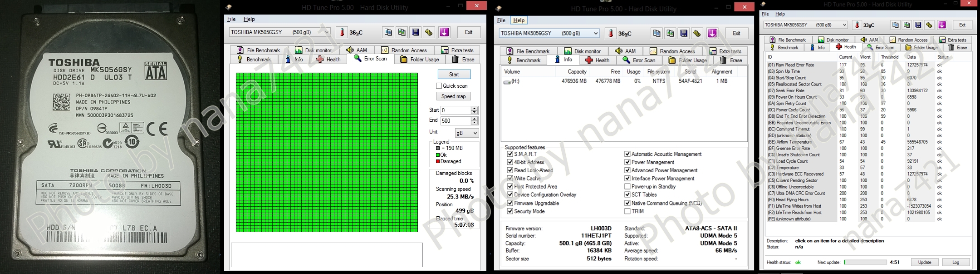
Task: Click Start value stepper arrows
Action: pyautogui.click(x=475, y=110)
